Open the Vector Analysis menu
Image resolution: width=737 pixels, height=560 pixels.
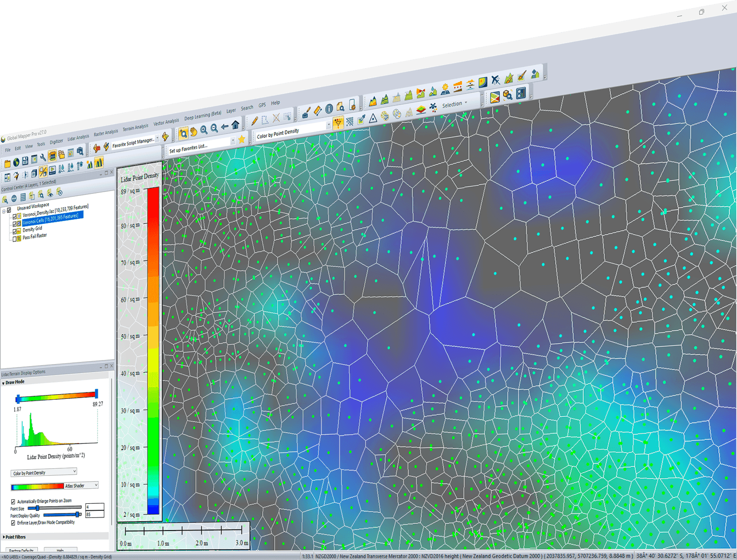point(166,122)
